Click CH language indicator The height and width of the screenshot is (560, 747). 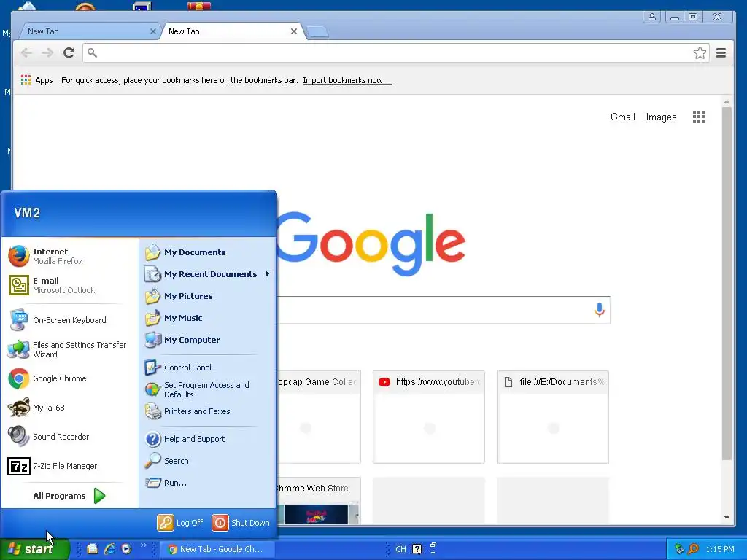[x=400, y=549]
